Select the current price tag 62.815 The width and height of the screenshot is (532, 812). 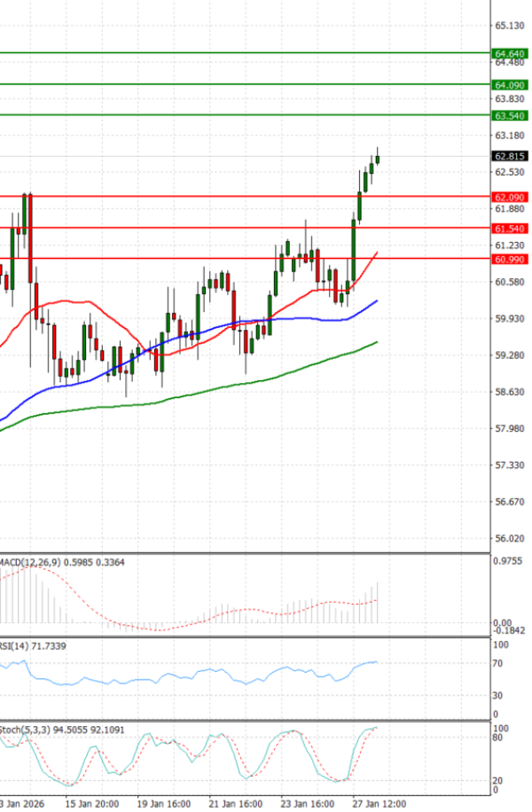click(510, 156)
